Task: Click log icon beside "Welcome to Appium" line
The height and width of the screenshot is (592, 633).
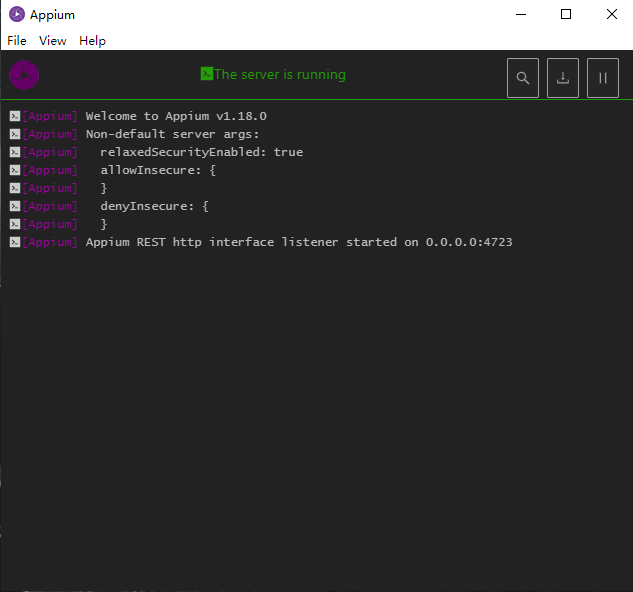Action: click(15, 116)
